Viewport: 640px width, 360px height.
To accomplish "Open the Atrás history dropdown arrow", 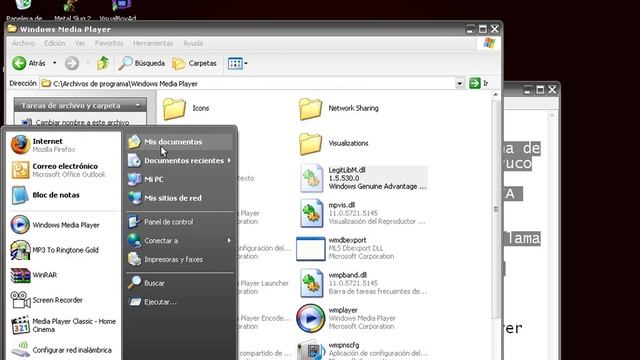I will click(x=55, y=63).
